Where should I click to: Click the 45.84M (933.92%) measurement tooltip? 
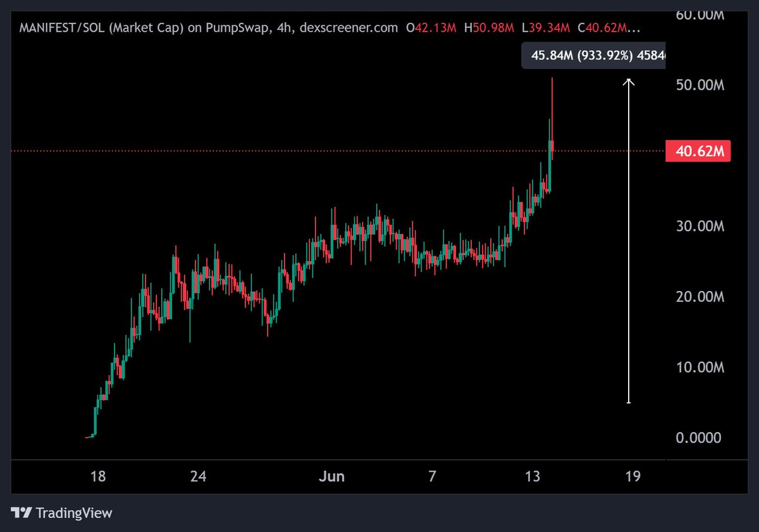(x=593, y=56)
